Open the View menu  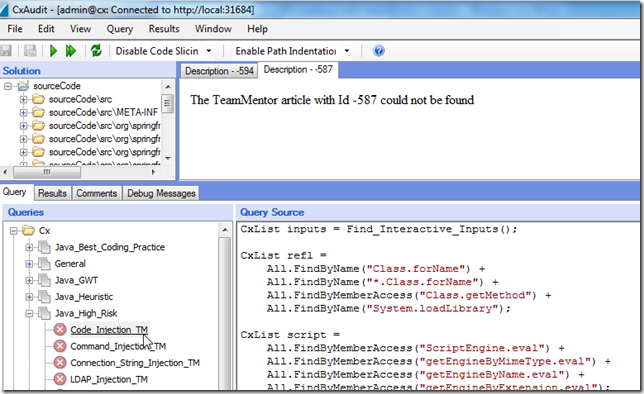(x=80, y=29)
